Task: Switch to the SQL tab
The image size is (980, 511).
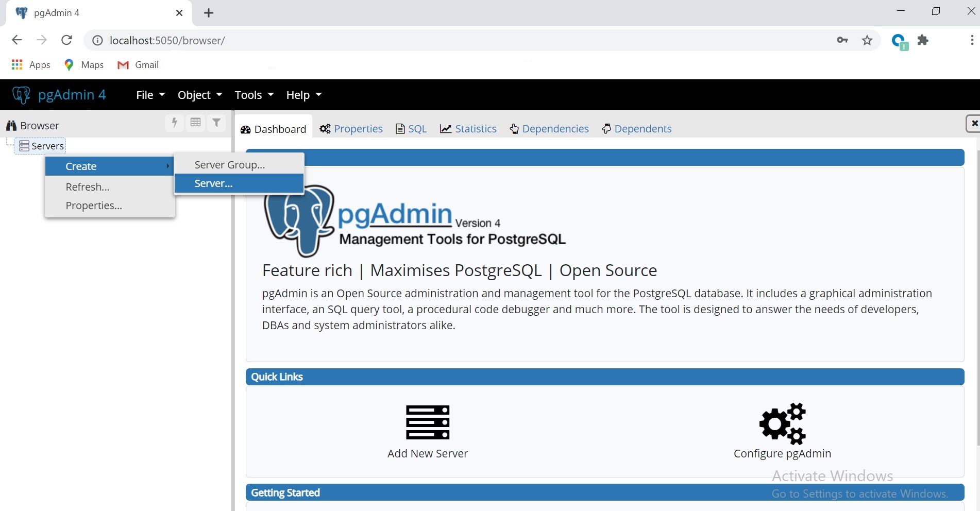Action: coord(411,129)
